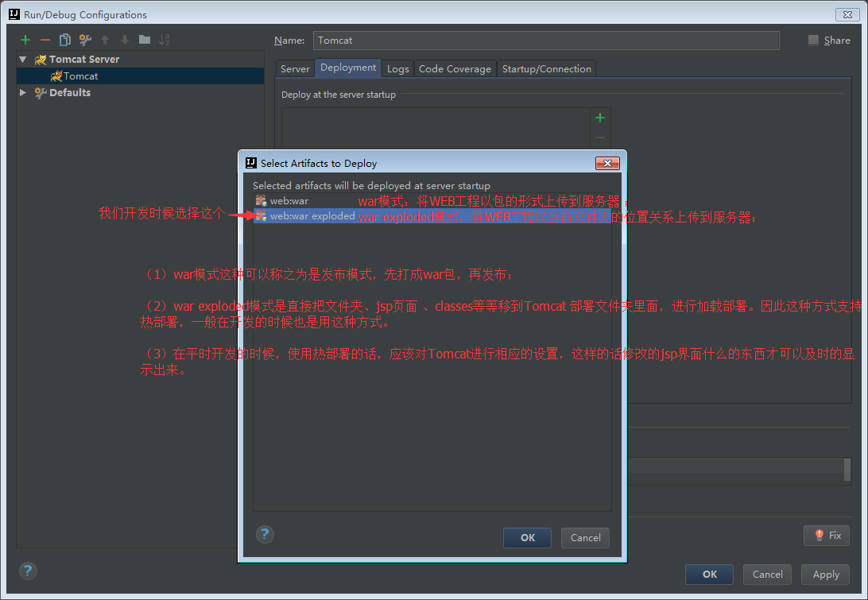Viewport: 868px width, 600px height.
Task: Sort configurations with the a-z sort icon
Action: coord(165,40)
